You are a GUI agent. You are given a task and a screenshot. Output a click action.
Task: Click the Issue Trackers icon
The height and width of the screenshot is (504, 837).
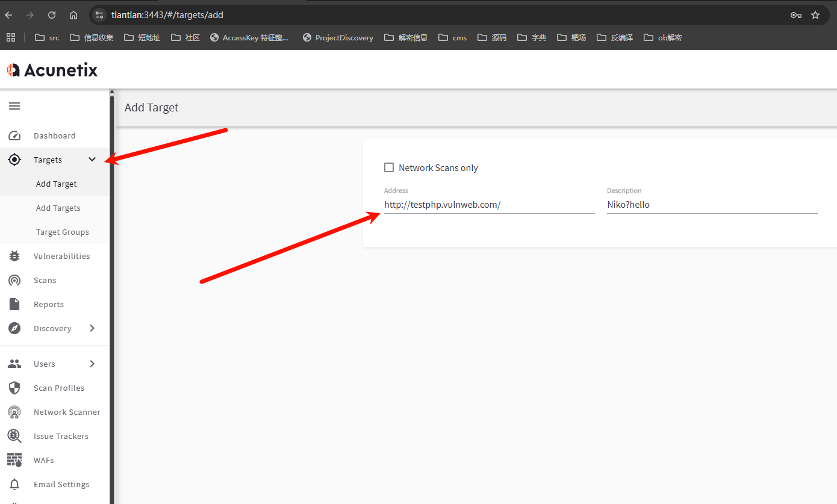tap(14, 436)
